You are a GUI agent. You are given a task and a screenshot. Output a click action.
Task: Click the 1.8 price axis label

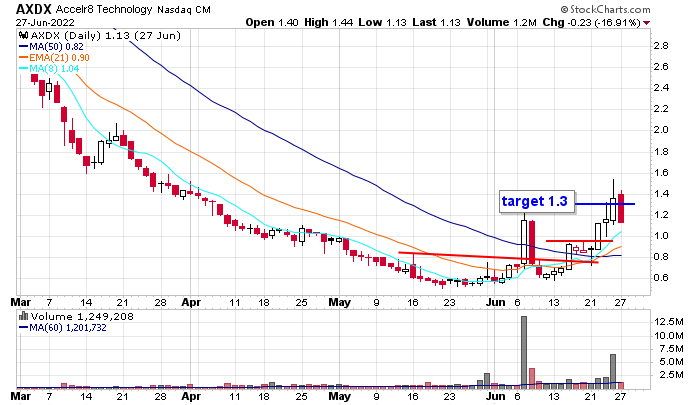click(661, 151)
